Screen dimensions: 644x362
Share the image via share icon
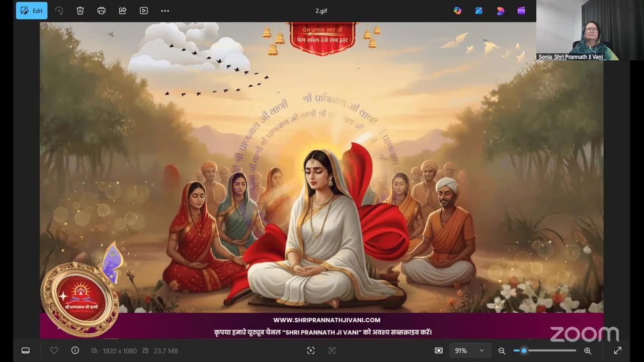point(122,11)
